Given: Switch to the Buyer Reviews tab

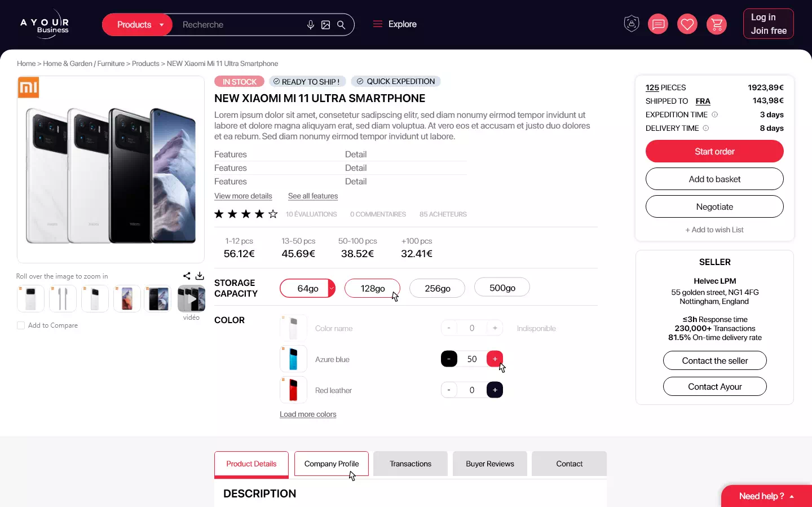Looking at the screenshot, I should (x=489, y=464).
